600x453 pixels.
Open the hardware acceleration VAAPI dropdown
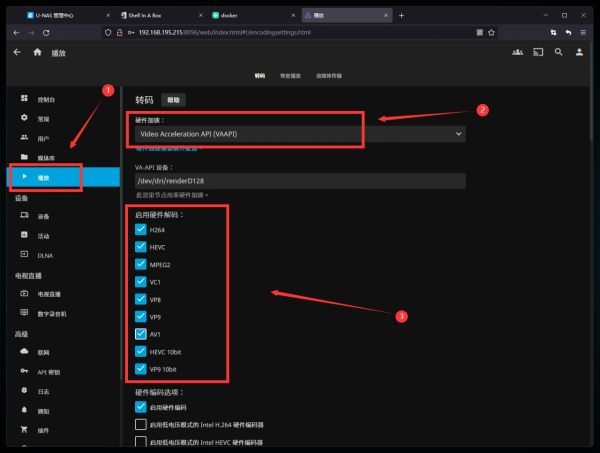point(300,133)
